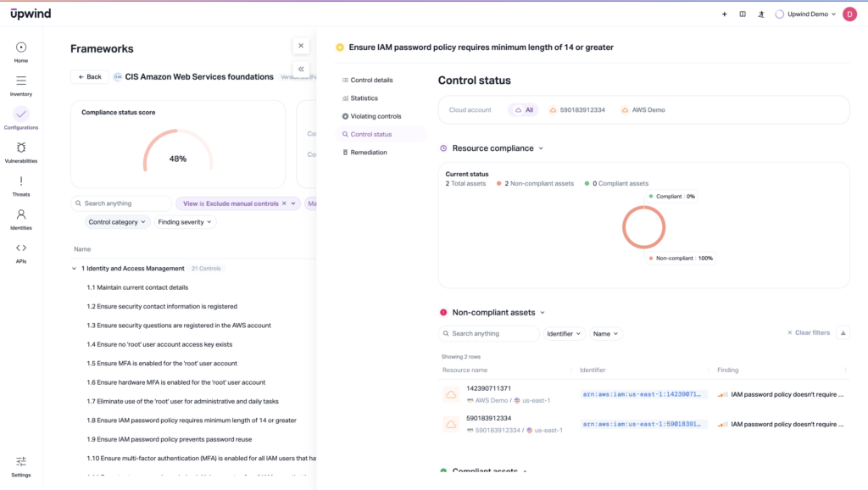
Task: Click the Back button
Action: coord(89,77)
